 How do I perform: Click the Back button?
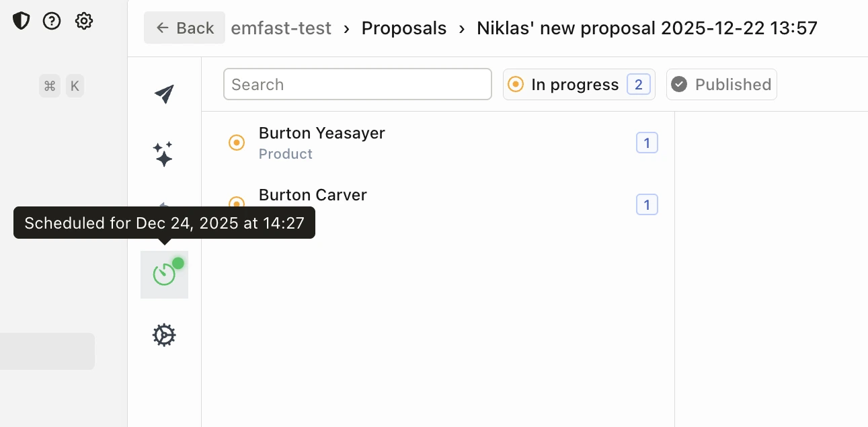[x=184, y=28]
